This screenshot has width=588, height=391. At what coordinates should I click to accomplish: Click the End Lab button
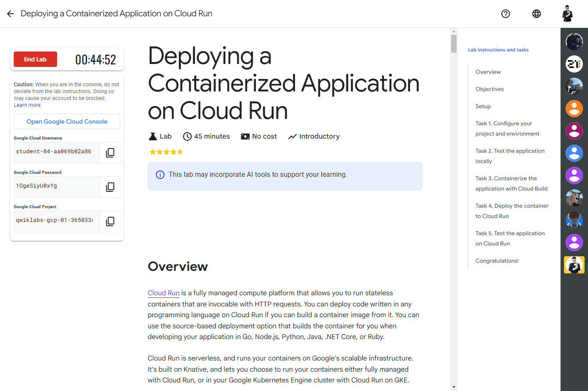[35, 59]
